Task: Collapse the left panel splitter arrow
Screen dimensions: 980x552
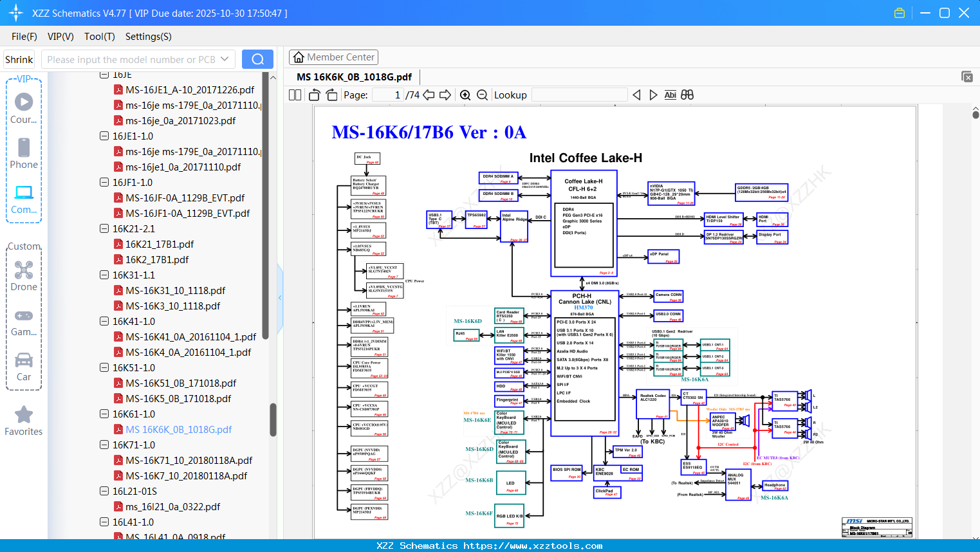Action: 280,297
